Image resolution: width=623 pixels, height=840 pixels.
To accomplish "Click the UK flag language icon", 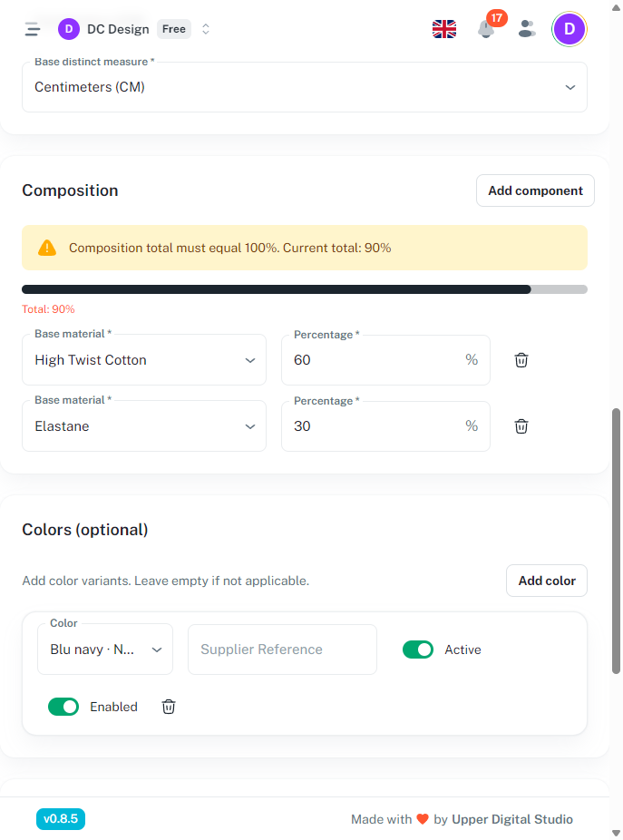I will pos(444,29).
